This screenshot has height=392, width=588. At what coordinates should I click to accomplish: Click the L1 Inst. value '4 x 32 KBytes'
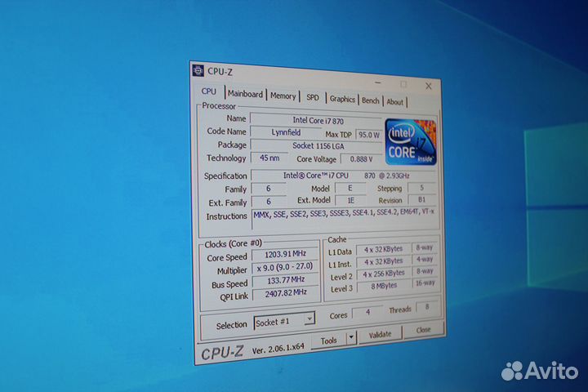pos(384,261)
